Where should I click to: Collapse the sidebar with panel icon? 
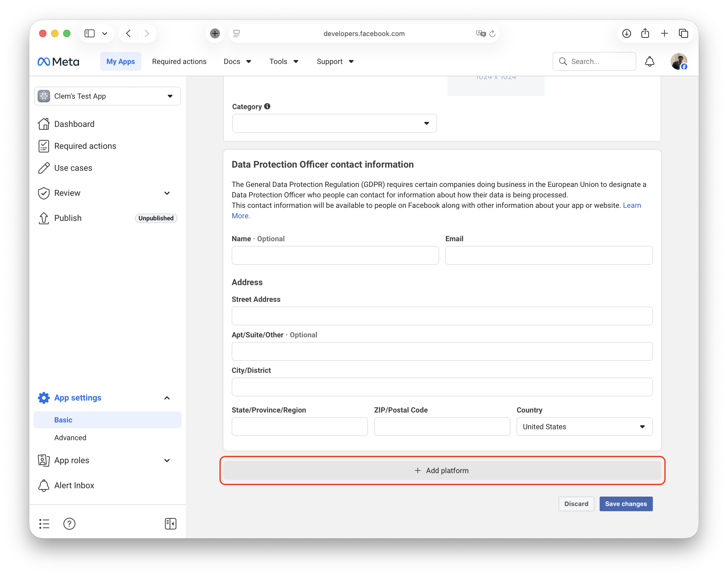click(x=171, y=524)
